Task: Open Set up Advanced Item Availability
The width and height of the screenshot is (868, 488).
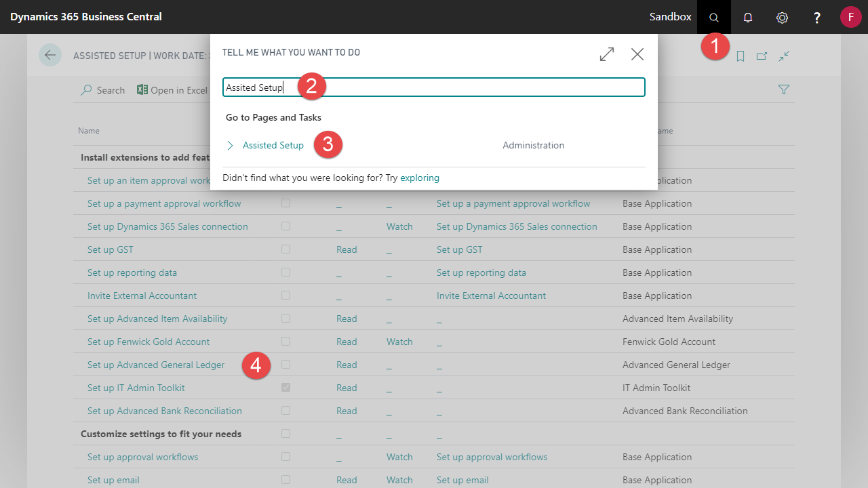Action: tap(157, 319)
